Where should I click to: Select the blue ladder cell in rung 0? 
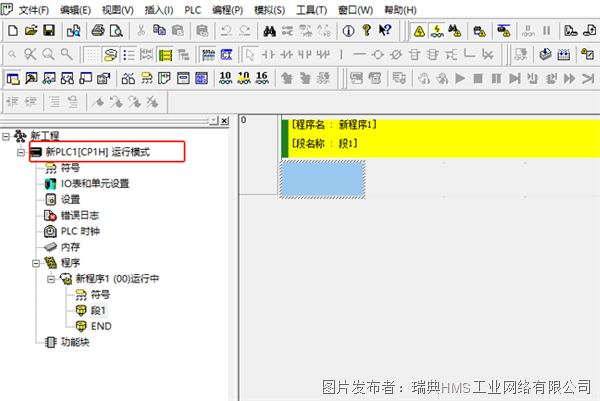pos(323,179)
